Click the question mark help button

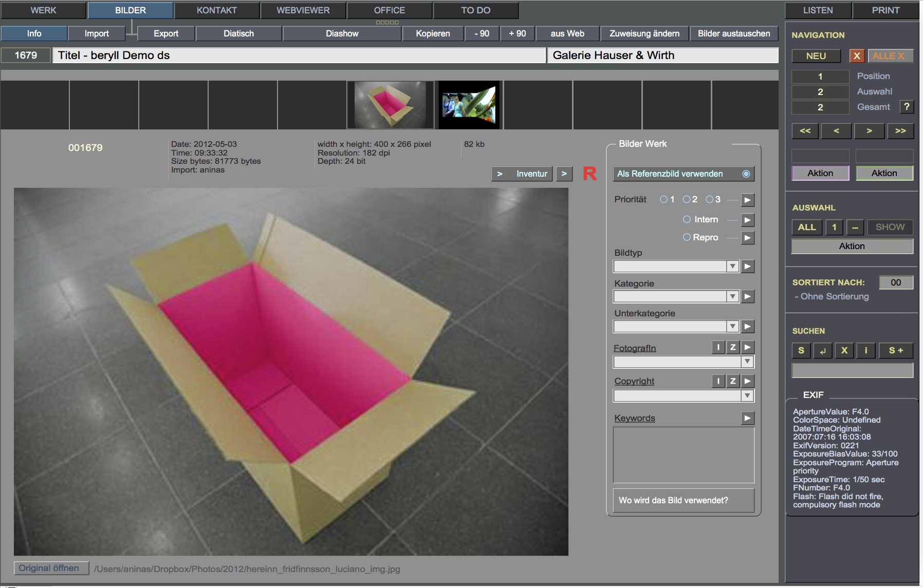[907, 107]
